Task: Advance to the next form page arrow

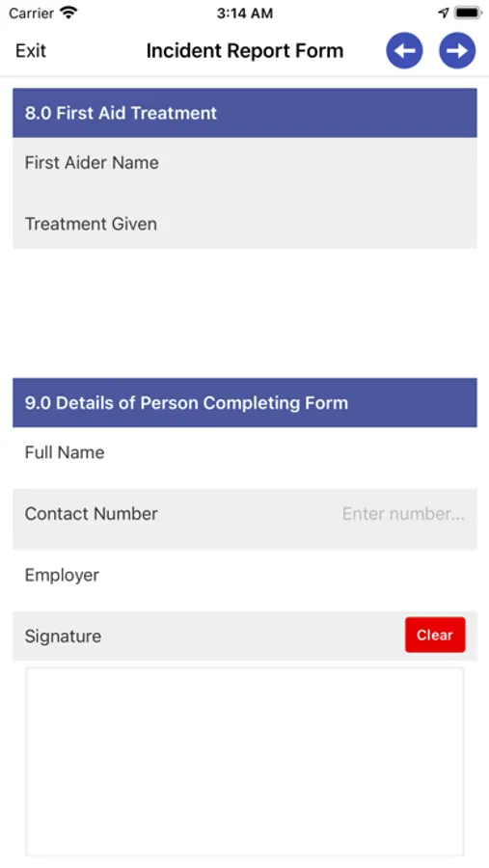Action: pos(457,50)
